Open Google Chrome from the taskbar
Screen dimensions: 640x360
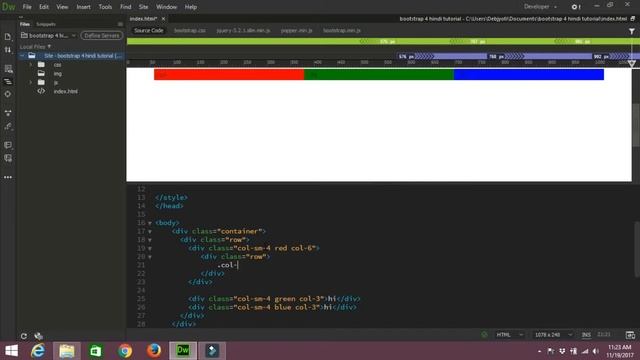[125, 351]
